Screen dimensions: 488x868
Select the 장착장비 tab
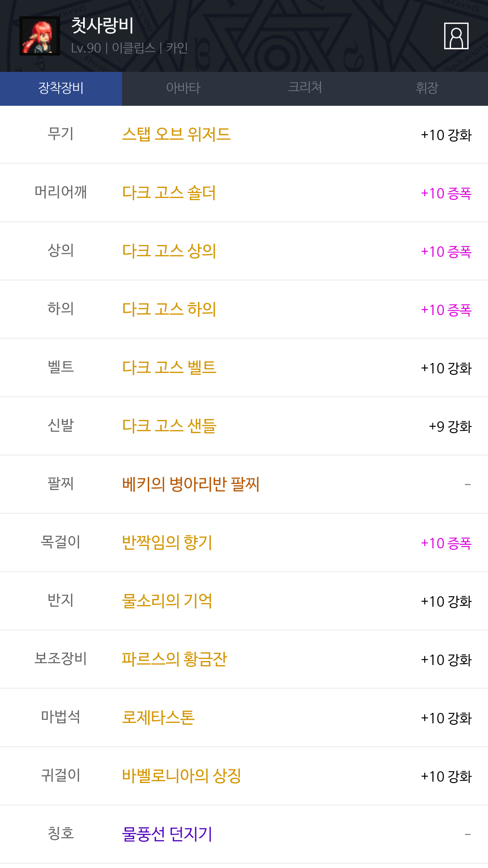point(61,88)
